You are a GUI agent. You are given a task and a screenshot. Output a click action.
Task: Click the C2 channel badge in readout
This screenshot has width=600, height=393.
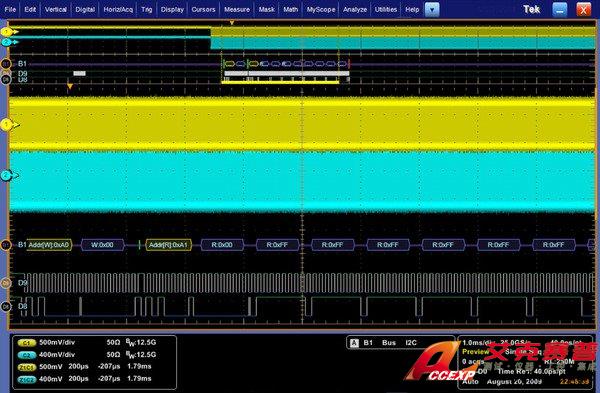point(26,355)
